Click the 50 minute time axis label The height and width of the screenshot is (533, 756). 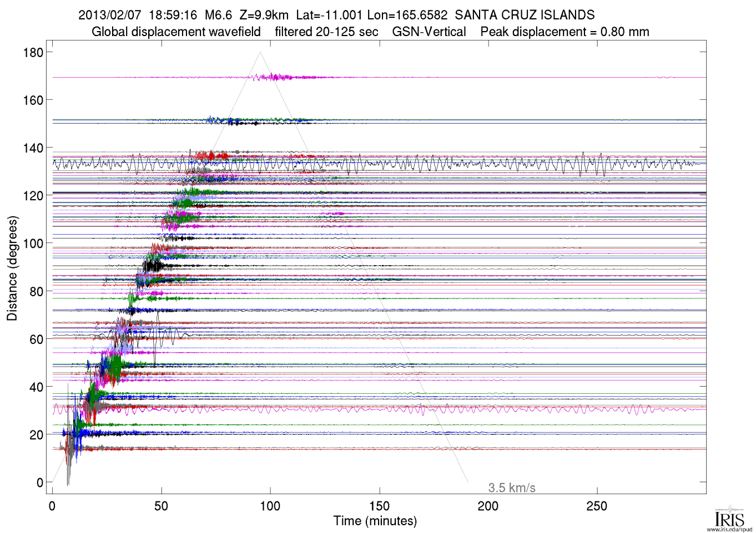(161, 506)
